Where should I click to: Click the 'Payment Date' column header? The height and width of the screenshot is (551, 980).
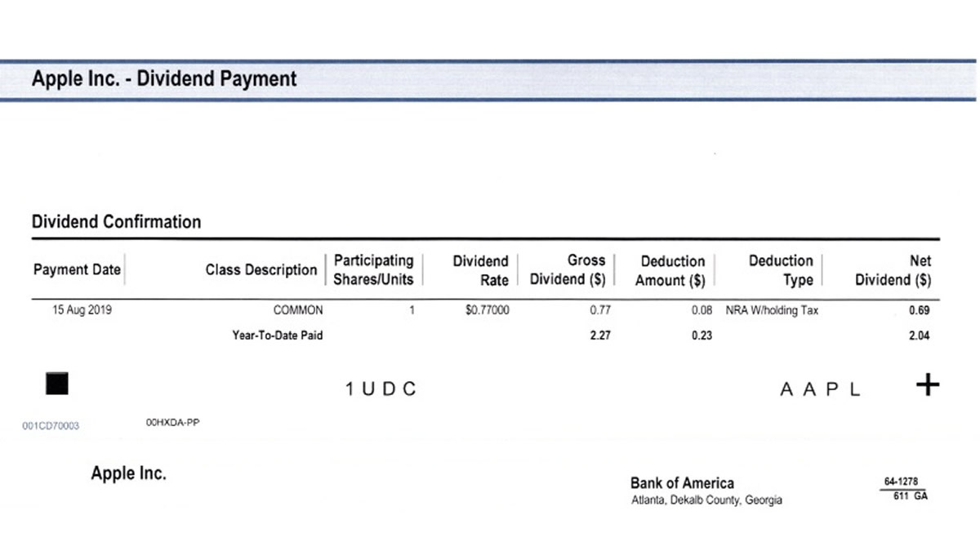(x=77, y=269)
